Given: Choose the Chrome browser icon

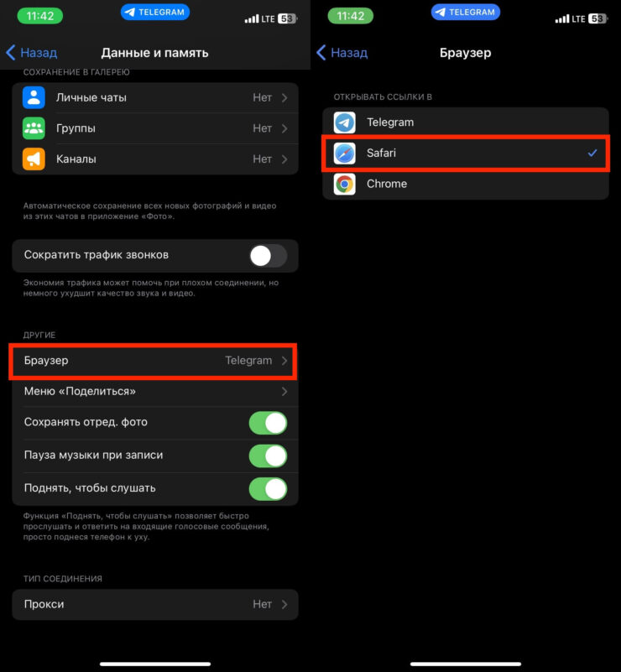Looking at the screenshot, I should click(x=345, y=185).
